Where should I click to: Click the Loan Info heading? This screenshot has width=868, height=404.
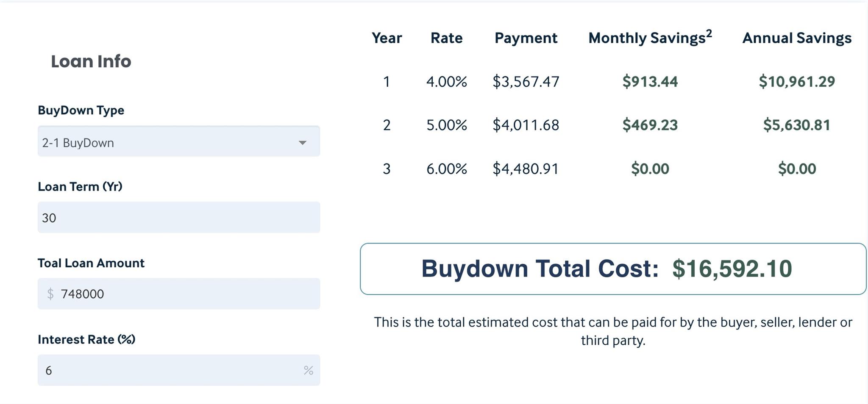tap(91, 61)
